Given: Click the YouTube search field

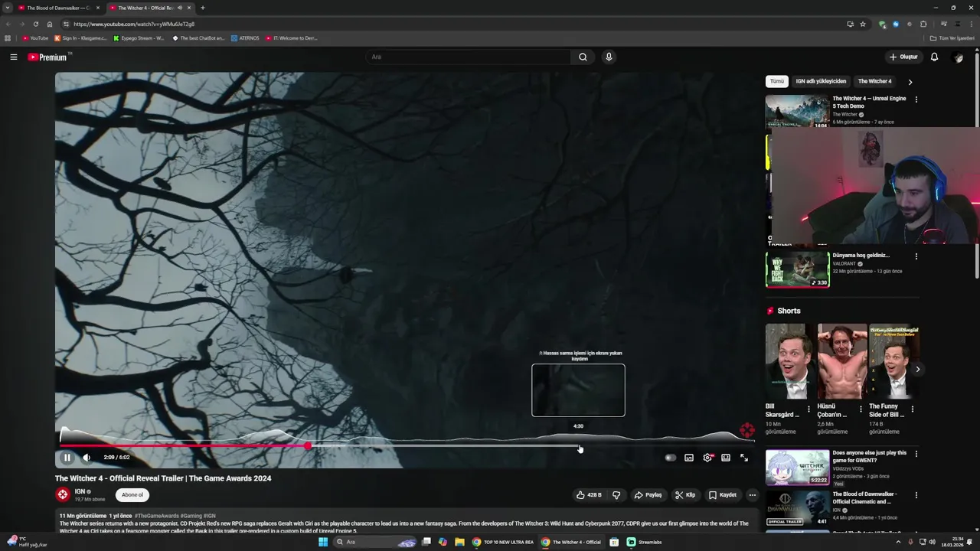Looking at the screenshot, I should pos(468,57).
